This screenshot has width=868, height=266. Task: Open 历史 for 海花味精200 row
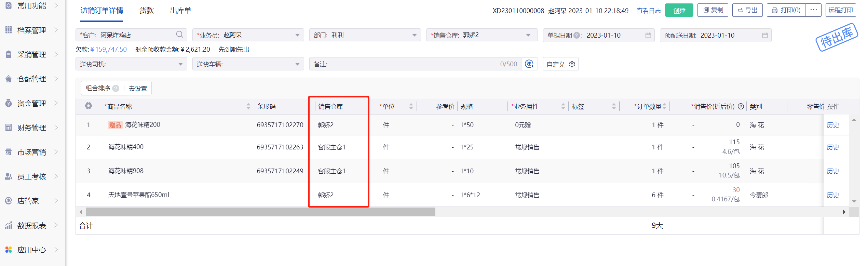pyautogui.click(x=833, y=125)
